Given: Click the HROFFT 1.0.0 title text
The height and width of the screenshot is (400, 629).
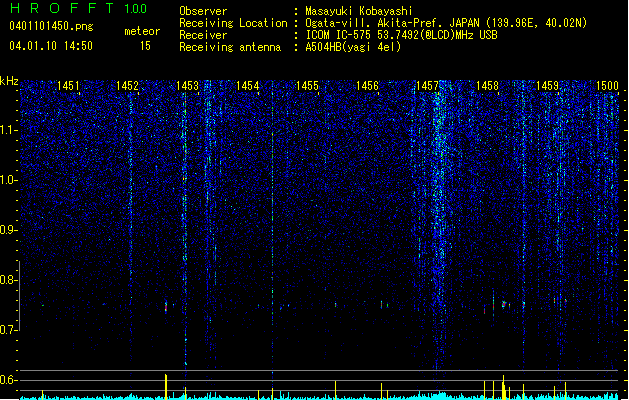Looking at the screenshot, I should pyautogui.click(x=79, y=8).
